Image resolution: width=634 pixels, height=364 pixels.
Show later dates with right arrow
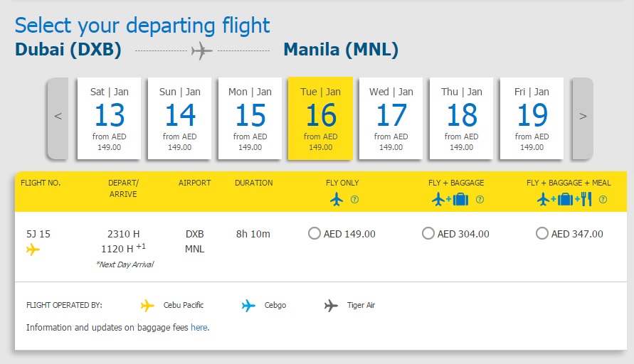tap(583, 118)
